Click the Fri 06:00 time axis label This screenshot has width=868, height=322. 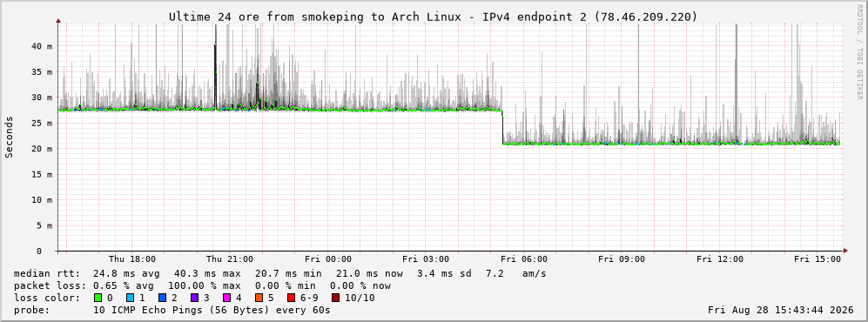(524, 259)
